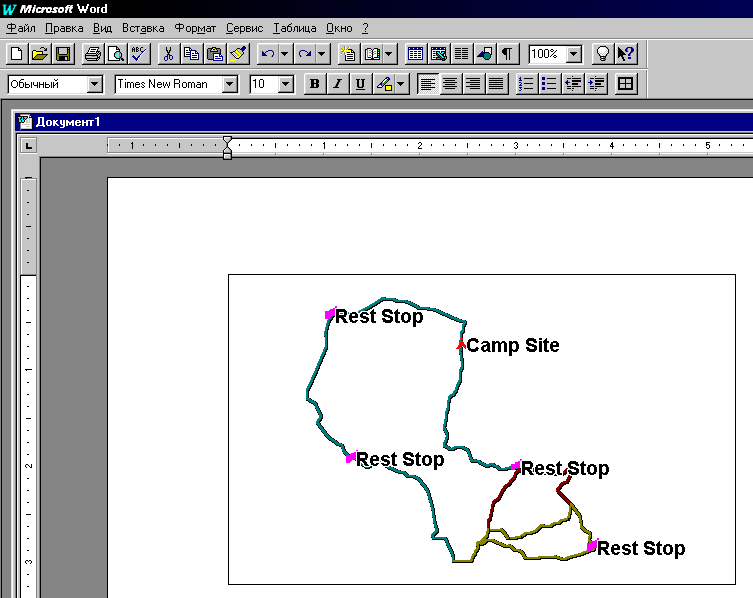Open the Вставка menu
753x598 pixels.
click(143, 28)
